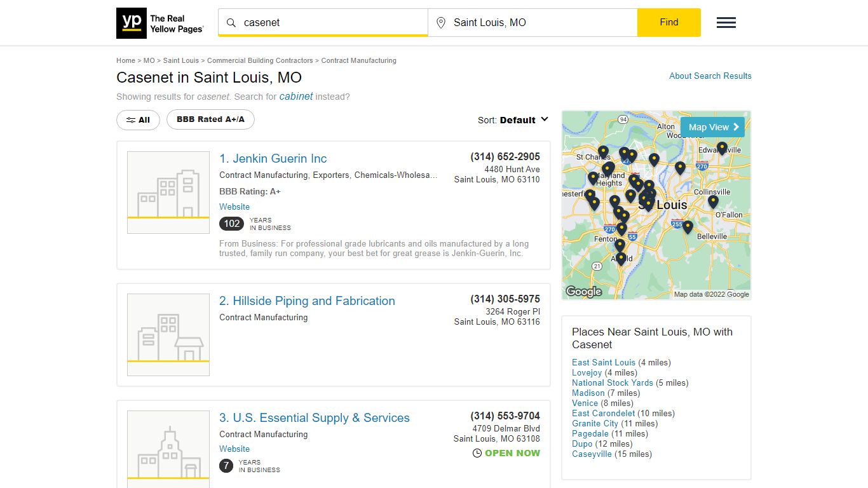Go to Home breadcrumb
This screenshot has height=488, width=868.
126,60
